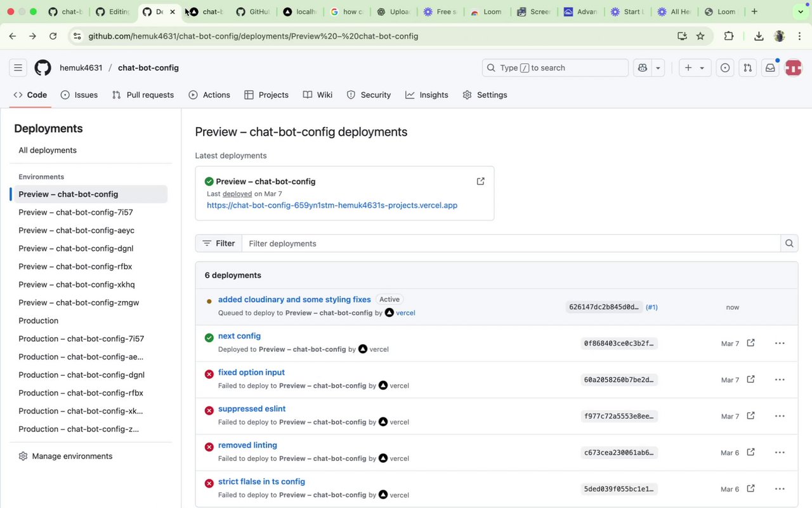The height and width of the screenshot is (508, 812).
Task: Open the GitHub homepage logo
Action: [43, 68]
